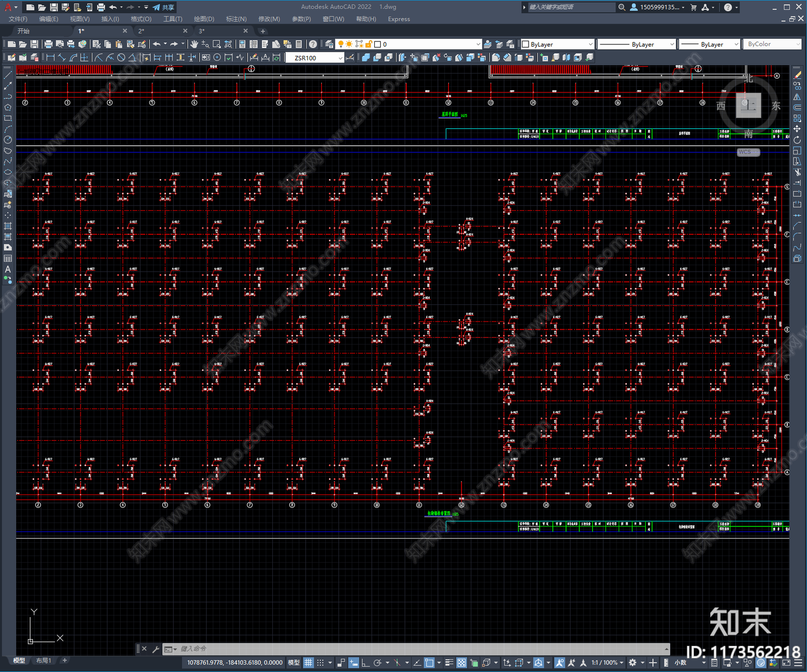Click the 模型 model space button in status bar
This screenshot has width=807, height=672.
point(294,662)
